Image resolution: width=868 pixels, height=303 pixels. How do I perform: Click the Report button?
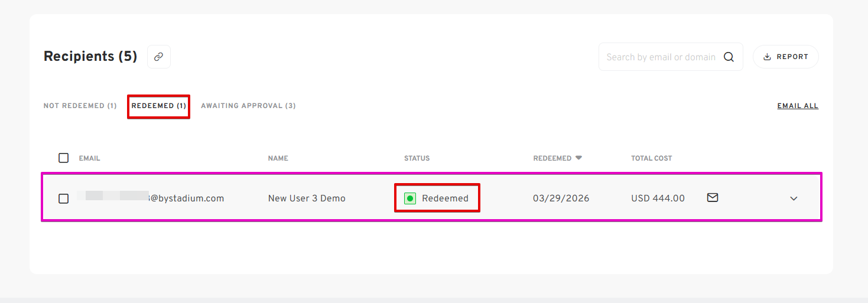pyautogui.click(x=785, y=57)
